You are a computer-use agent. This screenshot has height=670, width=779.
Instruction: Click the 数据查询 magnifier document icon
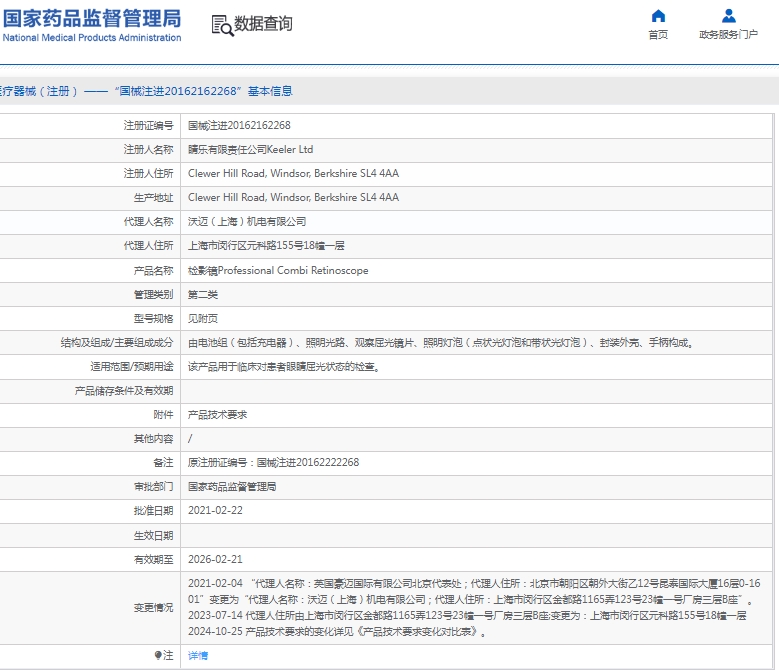tap(221, 25)
